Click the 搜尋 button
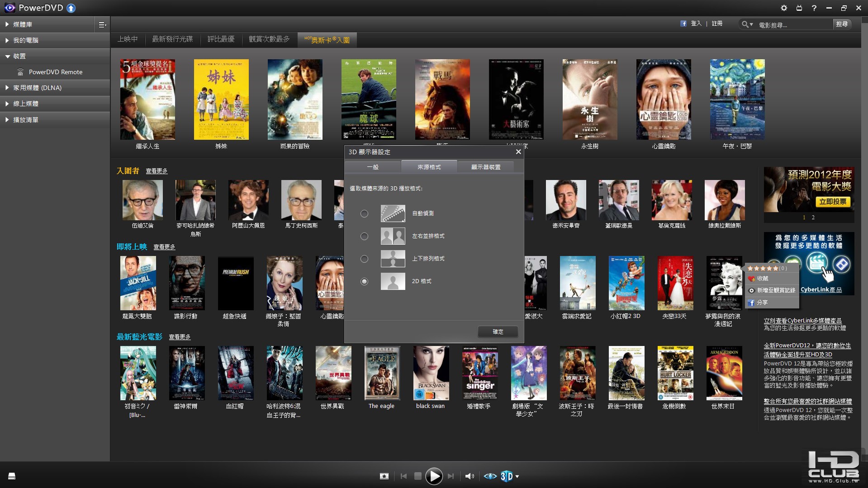 tap(842, 24)
